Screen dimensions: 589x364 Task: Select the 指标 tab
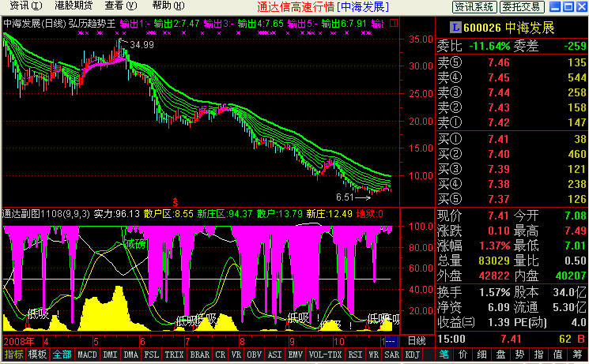(x=14, y=355)
